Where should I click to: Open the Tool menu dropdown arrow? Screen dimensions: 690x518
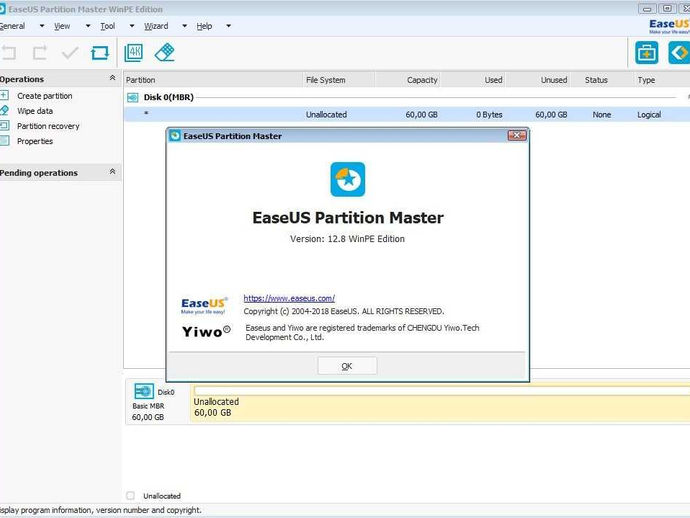(132, 26)
